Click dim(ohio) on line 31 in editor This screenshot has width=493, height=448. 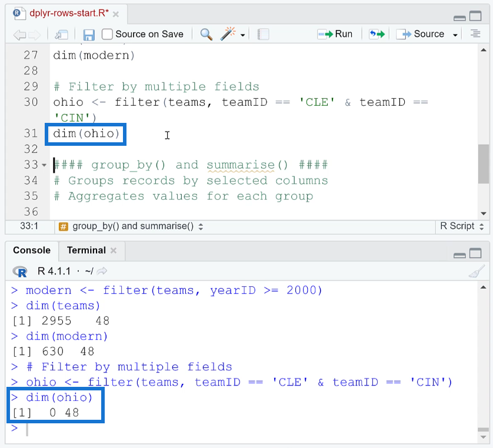pyautogui.click(x=86, y=133)
